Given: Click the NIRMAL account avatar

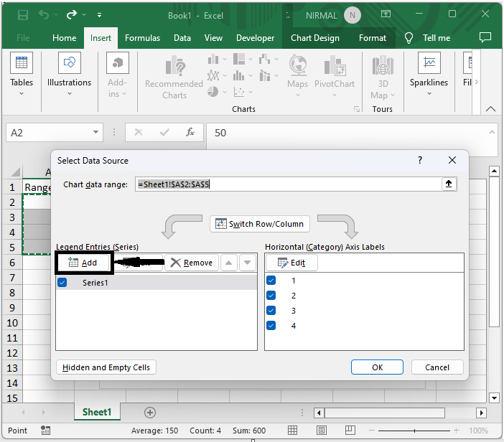Looking at the screenshot, I should 353,15.
